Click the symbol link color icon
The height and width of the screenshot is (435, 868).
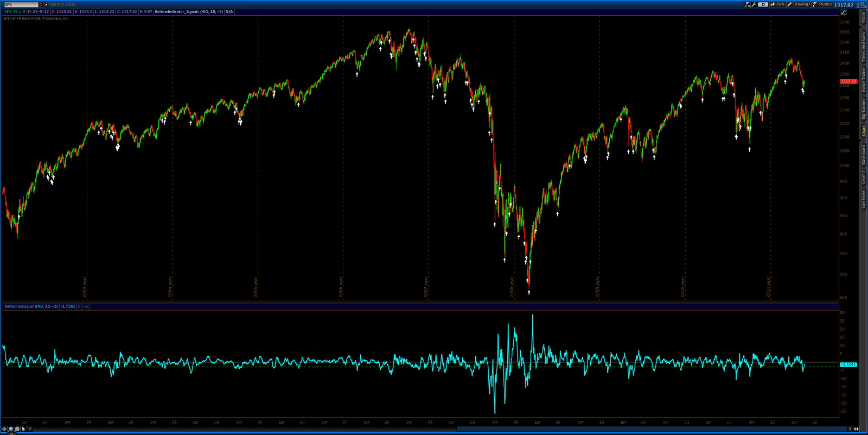tap(46, 5)
